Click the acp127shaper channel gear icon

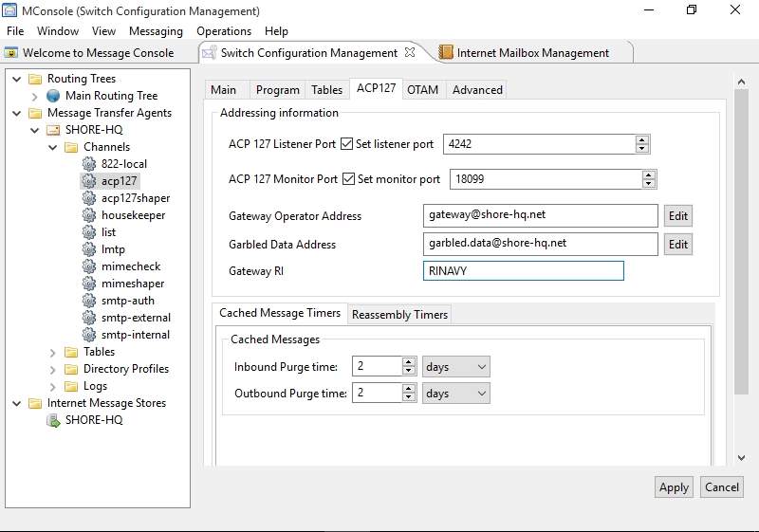point(89,198)
